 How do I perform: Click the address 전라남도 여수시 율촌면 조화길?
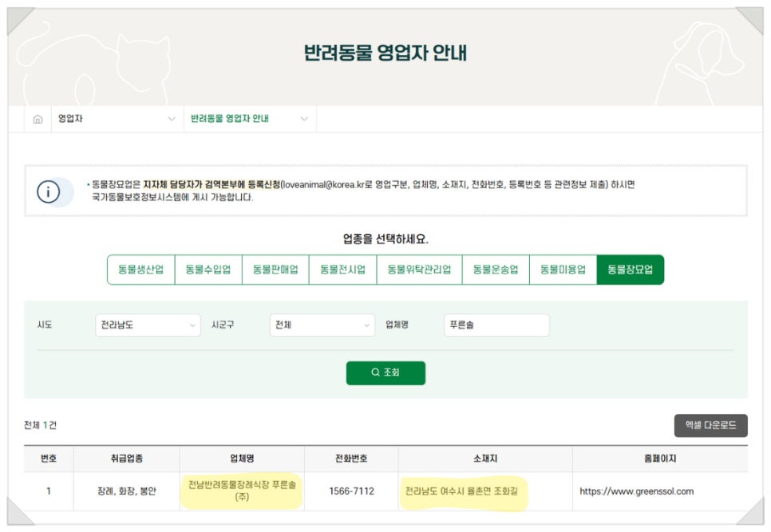click(x=461, y=491)
